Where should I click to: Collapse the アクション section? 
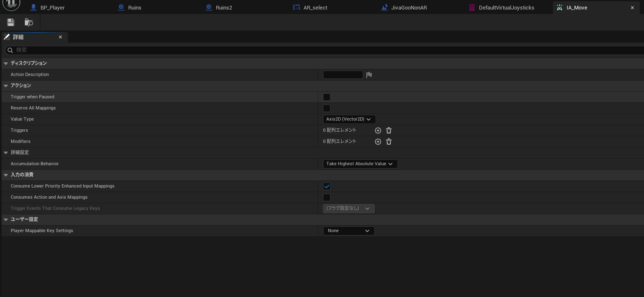pyautogui.click(x=6, y=86)
